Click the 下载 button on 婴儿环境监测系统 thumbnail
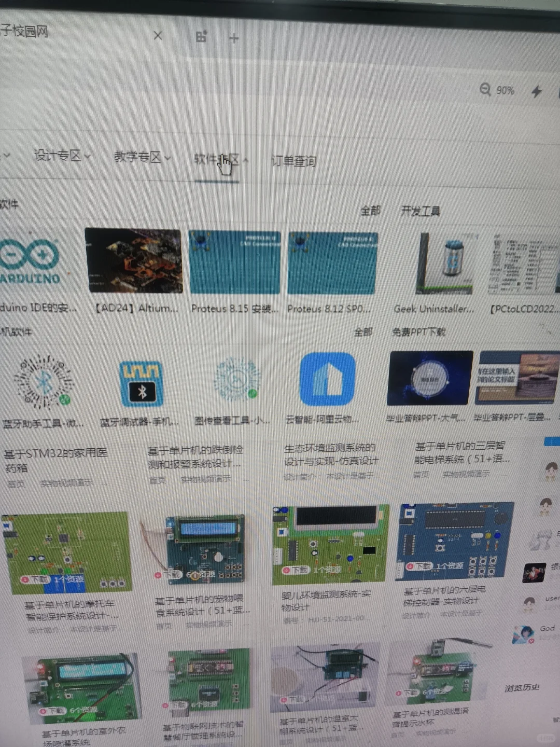This screenshot has width=560, height=747. [296, 570]
